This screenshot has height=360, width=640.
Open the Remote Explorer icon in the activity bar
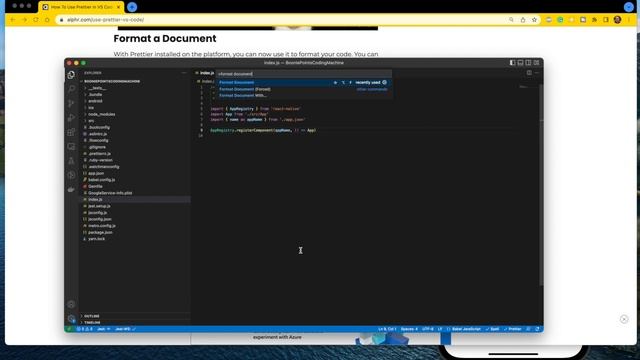tap(71, 146)
